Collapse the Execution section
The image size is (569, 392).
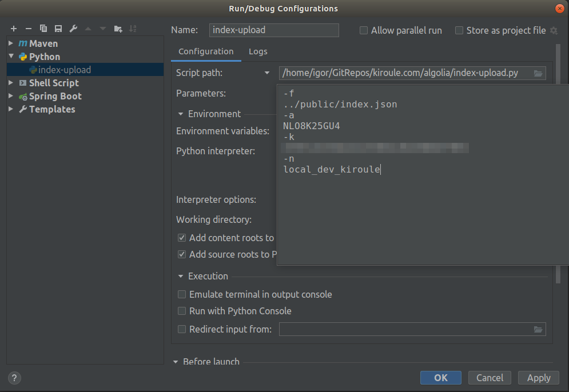pos(181,277)
